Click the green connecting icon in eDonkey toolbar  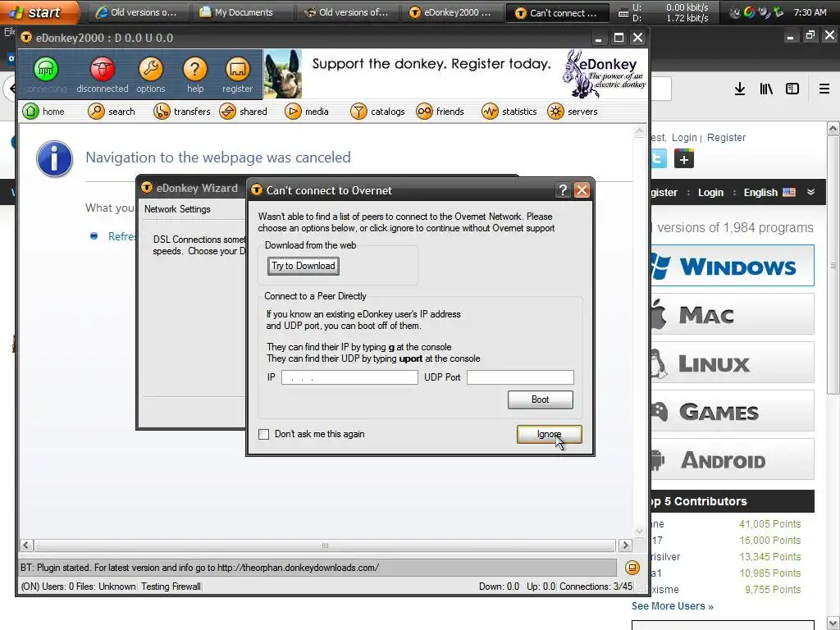coord(46,69)
